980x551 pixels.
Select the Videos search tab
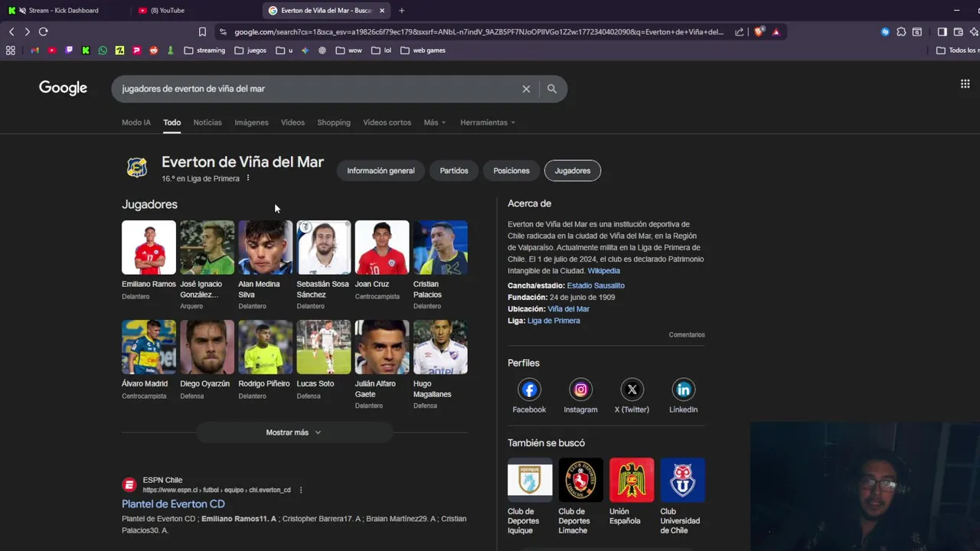(x=292, y=122)
